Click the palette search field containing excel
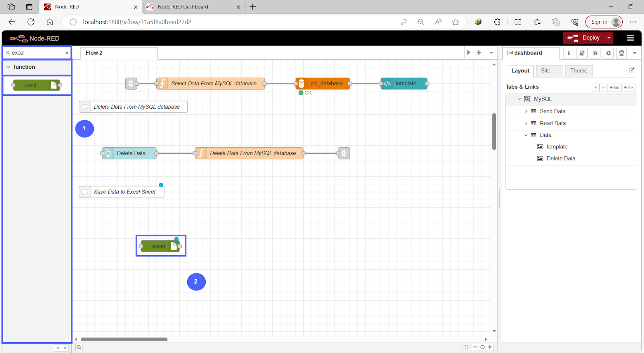This screenshot has height=353, width=644. pyautogui.click(x=37, y=53)
